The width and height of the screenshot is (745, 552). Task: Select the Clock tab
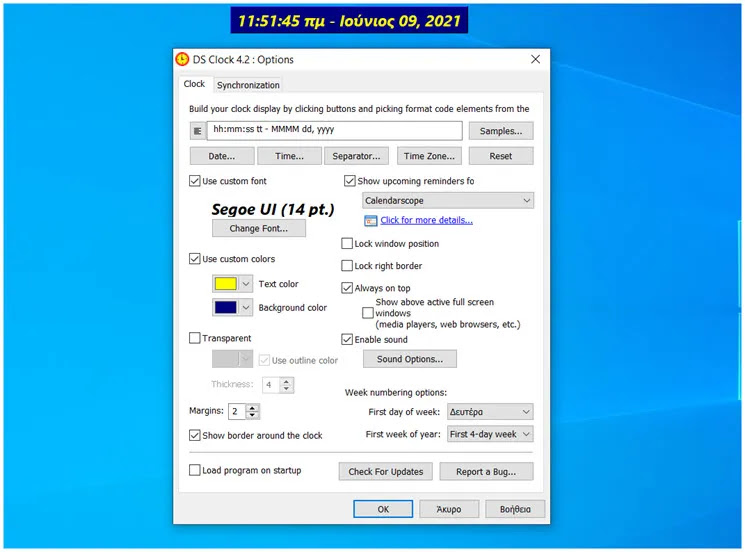194,84
